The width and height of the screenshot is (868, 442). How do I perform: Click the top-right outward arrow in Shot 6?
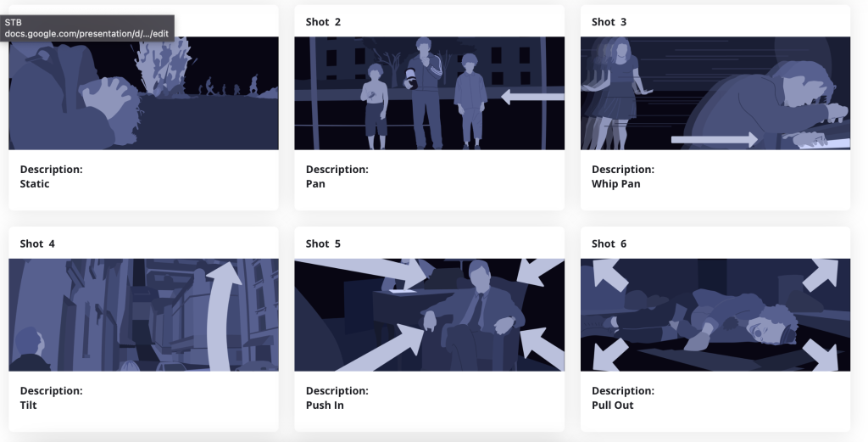pyautogui.click(x=821, y=275)
